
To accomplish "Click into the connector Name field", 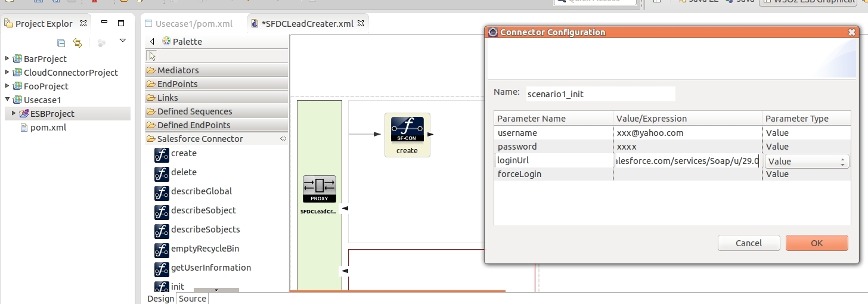I will pyautogui.click(x=599, y=94).
